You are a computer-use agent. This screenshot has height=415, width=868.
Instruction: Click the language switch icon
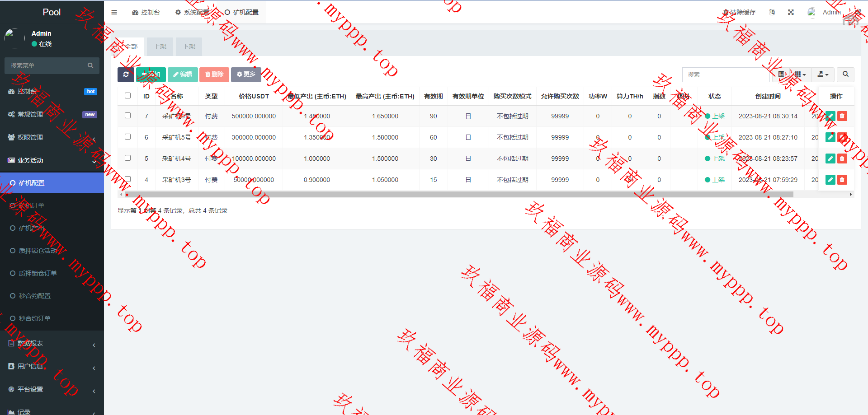point(772,12)
